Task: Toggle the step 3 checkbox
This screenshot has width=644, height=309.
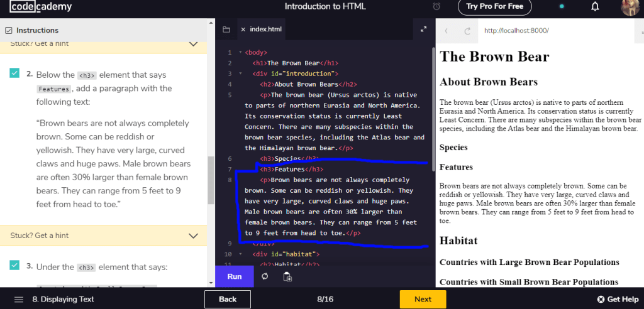Action: click(x=14, y=266)
